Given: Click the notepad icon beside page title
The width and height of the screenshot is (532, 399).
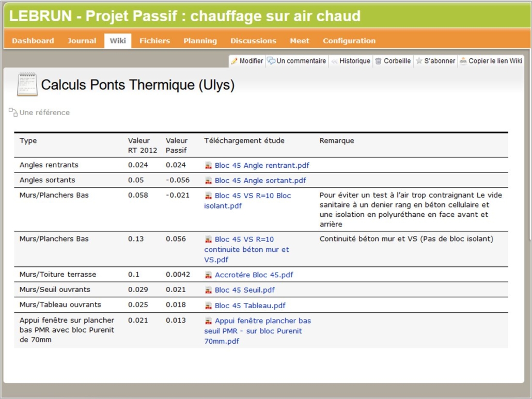Looking at the screenshot, I should tap(27, 84).
